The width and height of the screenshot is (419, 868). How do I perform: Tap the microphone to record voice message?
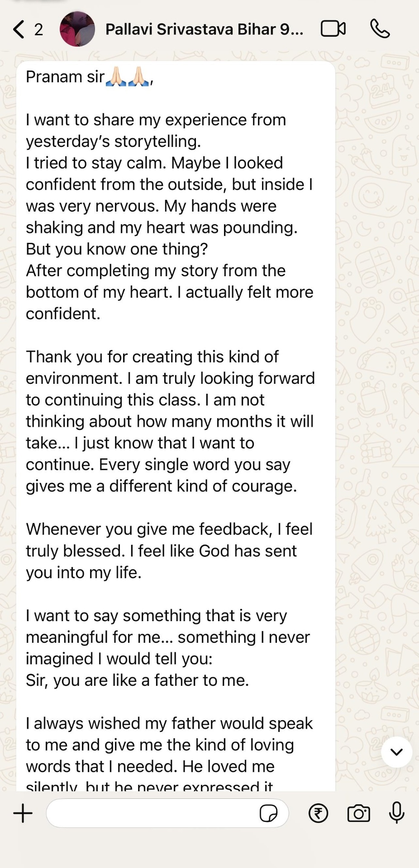tap(396, 812)
